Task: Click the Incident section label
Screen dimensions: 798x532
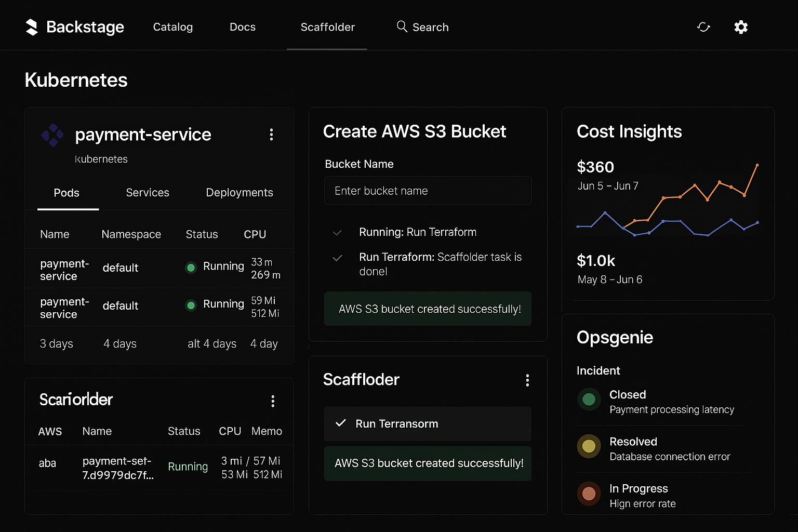Action: click(598, 370)
